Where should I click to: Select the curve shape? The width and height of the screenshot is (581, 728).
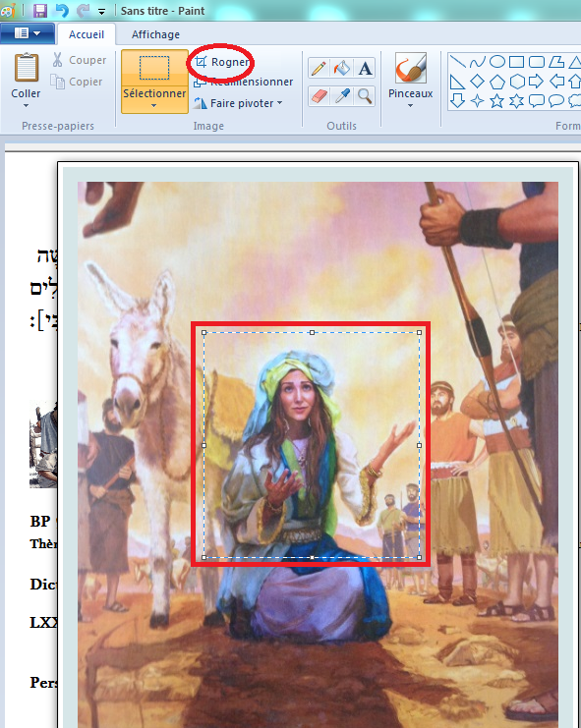pyautogui.click(x=478, y=61)
